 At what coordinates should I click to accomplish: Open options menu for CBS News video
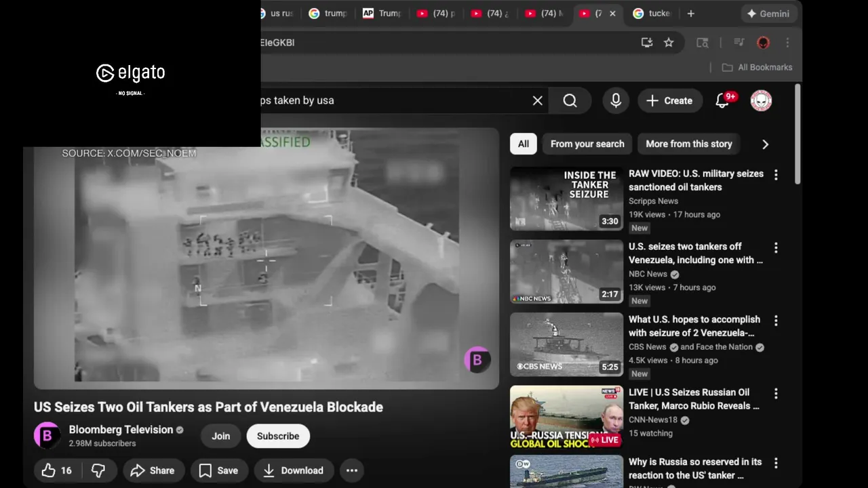776,321
